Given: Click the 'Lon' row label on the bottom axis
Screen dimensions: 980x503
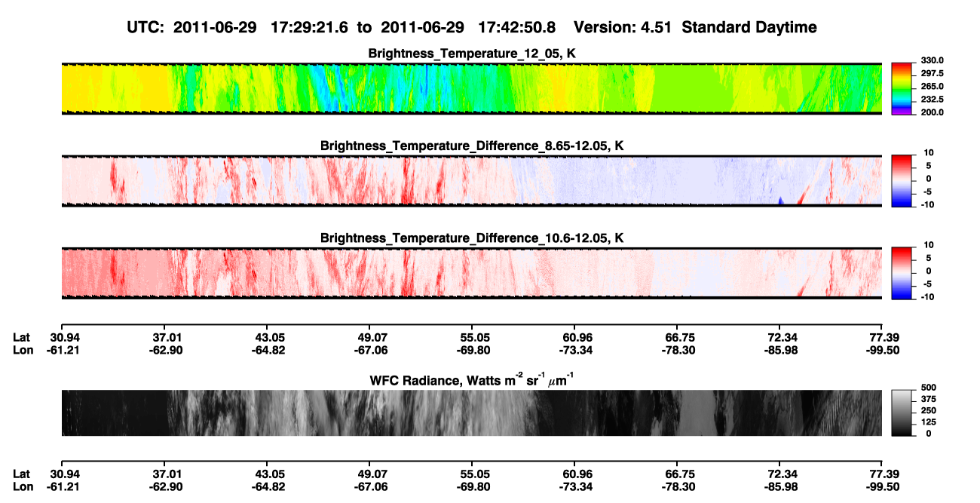Looking at the screenshot, I should pos(23,486).
